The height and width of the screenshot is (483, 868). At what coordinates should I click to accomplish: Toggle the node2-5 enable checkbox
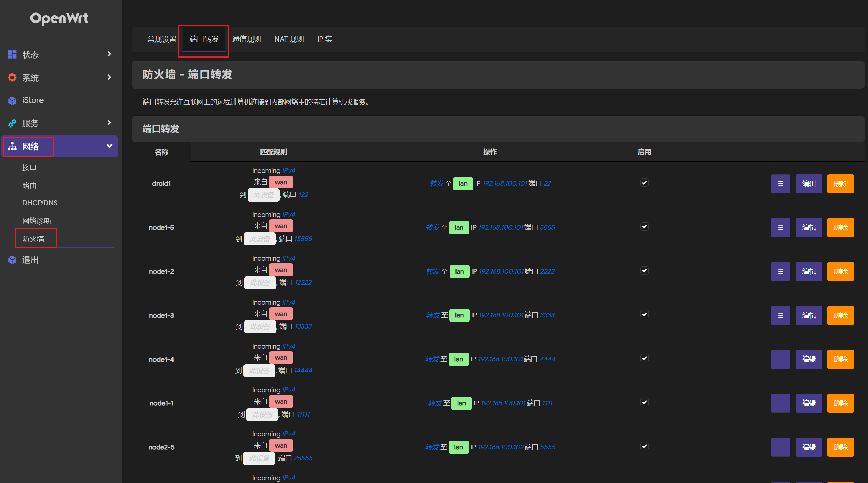[644, 446]
